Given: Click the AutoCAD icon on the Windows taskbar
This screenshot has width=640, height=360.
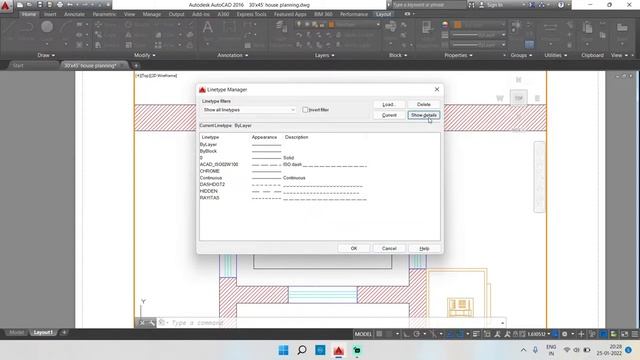Looking at the screenshot, I should (x=338, y=350).
